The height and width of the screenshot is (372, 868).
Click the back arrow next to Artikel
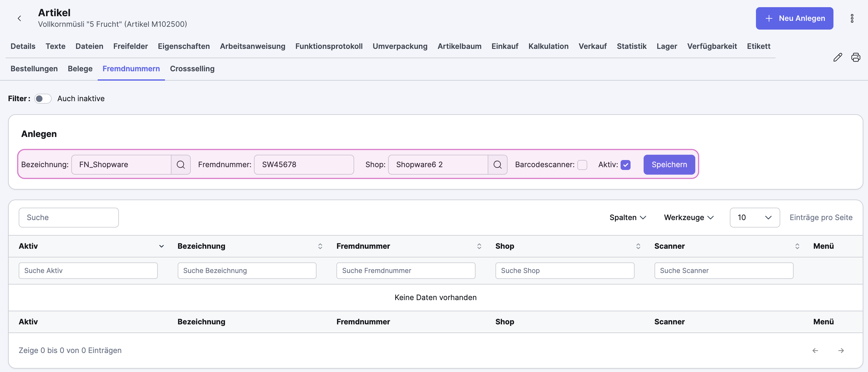click(20, 18)
